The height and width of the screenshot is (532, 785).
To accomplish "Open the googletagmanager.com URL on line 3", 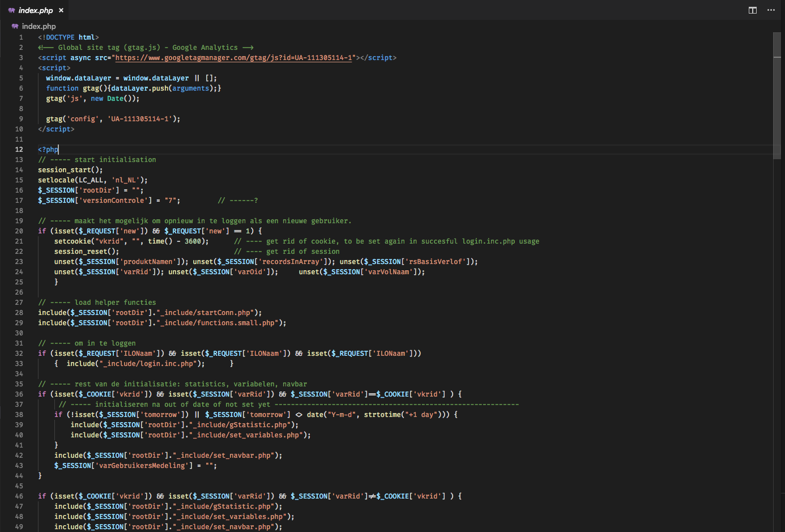I will pyautogui.click(x=234, y=58).
